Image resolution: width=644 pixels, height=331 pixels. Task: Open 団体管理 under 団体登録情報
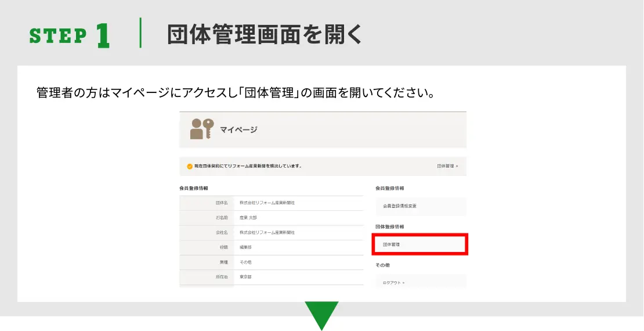click(419, 244)
